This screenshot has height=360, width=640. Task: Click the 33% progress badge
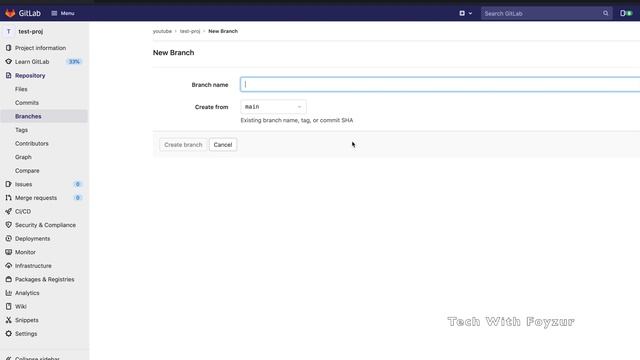click(x=74, y=62)
